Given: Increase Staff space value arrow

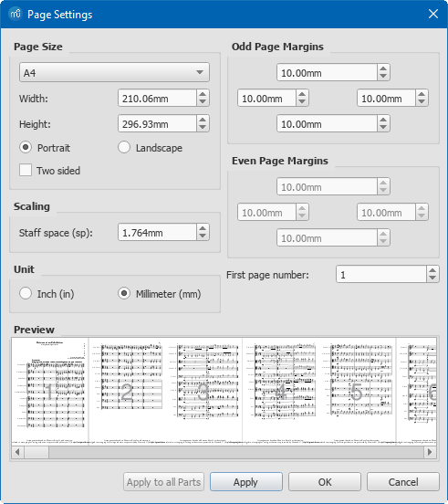Looking at the screenshot, I should tap(203, 228).
